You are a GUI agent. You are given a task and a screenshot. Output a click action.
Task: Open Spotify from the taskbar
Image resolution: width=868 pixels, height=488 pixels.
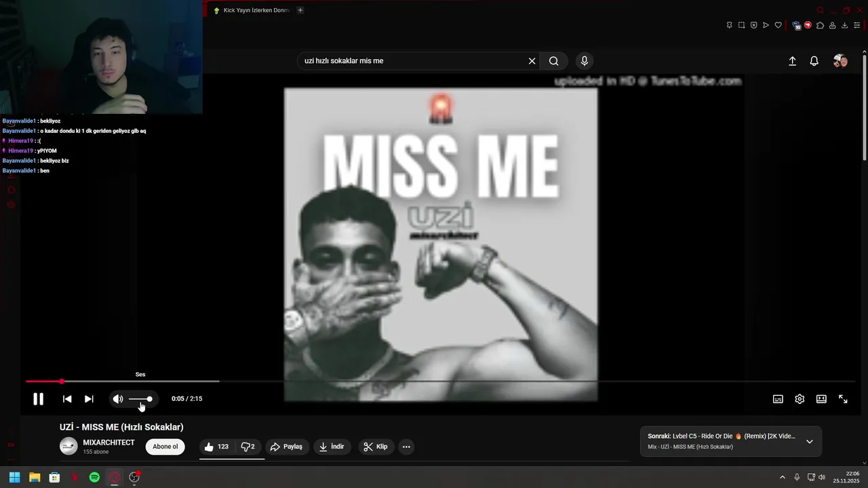(x=94, y=477)
